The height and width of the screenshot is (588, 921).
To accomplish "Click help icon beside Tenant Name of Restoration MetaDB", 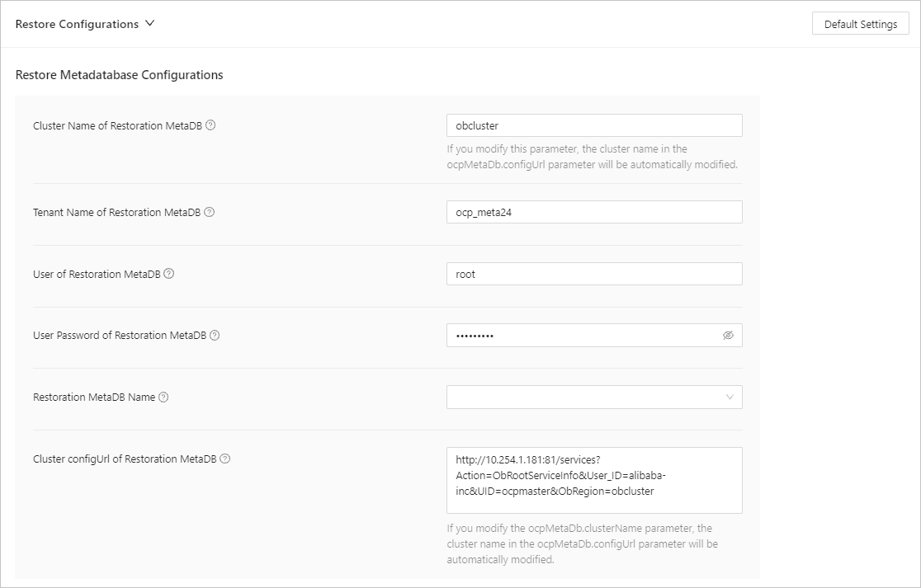I will pyautogui.click(x=210, y=212).
